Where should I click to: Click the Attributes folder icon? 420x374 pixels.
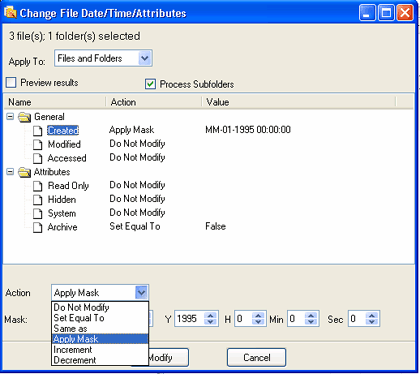(x=25, y=172)
